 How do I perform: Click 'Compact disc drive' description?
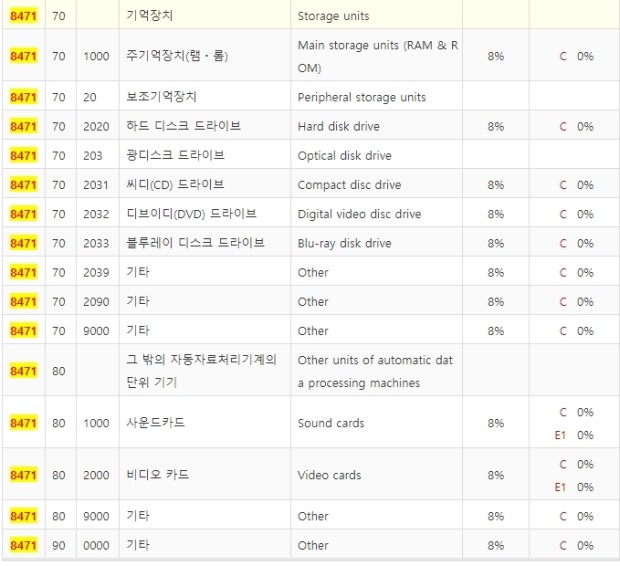click(349, 185)
